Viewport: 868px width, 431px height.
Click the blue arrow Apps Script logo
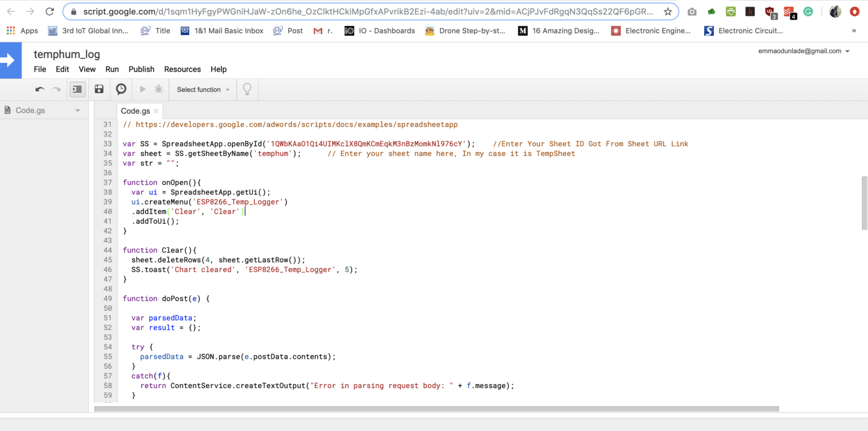(x=10, y=60)
